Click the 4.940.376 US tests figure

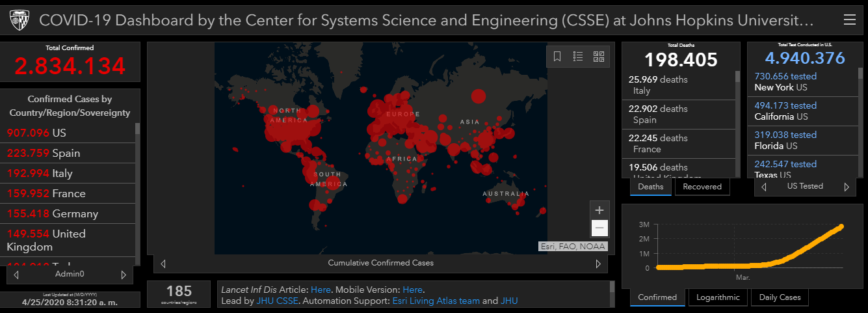click(x=805, y=57)
